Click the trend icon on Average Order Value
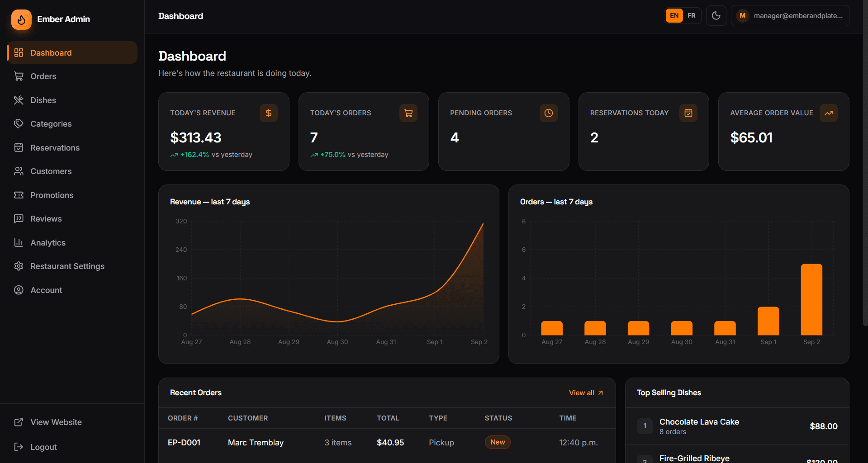This screenshot has height=463, width=868. click(x=829, y=113)
